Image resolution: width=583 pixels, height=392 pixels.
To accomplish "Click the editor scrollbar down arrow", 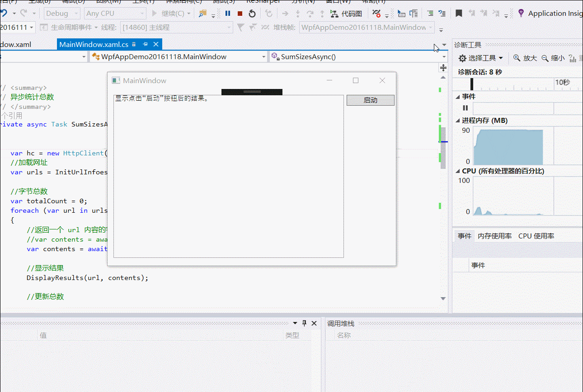I will (x=443, y=299).
